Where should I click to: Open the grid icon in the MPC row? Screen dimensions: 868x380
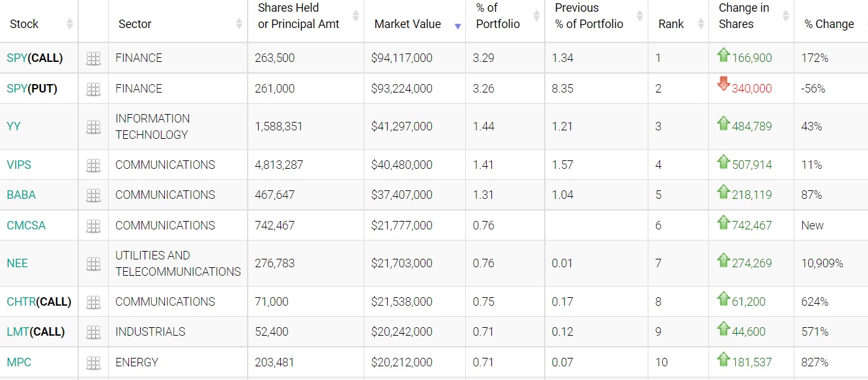[93, 363]
